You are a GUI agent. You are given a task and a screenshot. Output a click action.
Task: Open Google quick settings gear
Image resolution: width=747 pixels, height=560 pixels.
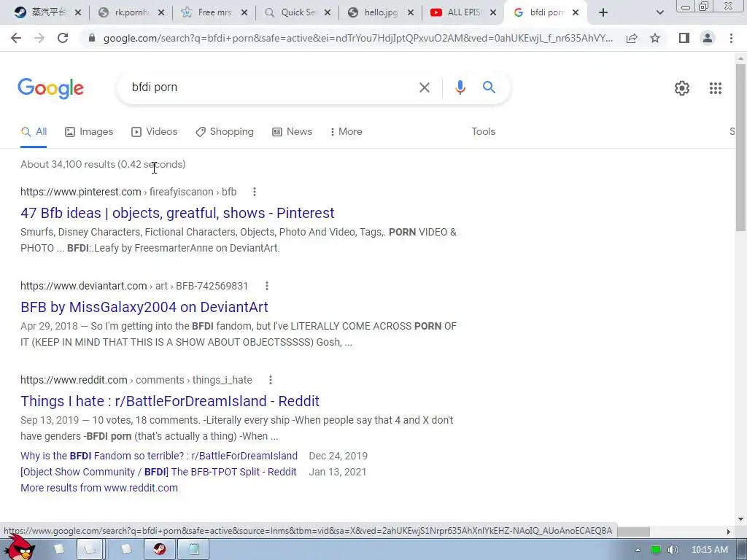pos(682,88)
